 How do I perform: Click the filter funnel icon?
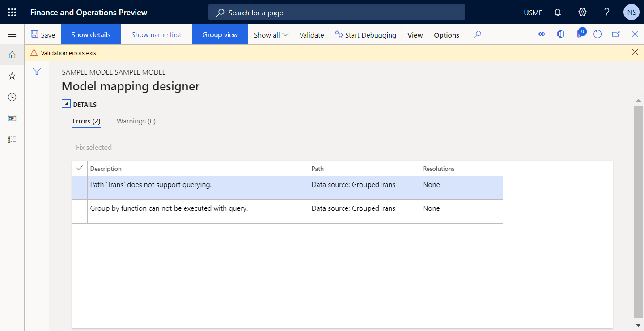pyautogui.click(x=37, y=71)
